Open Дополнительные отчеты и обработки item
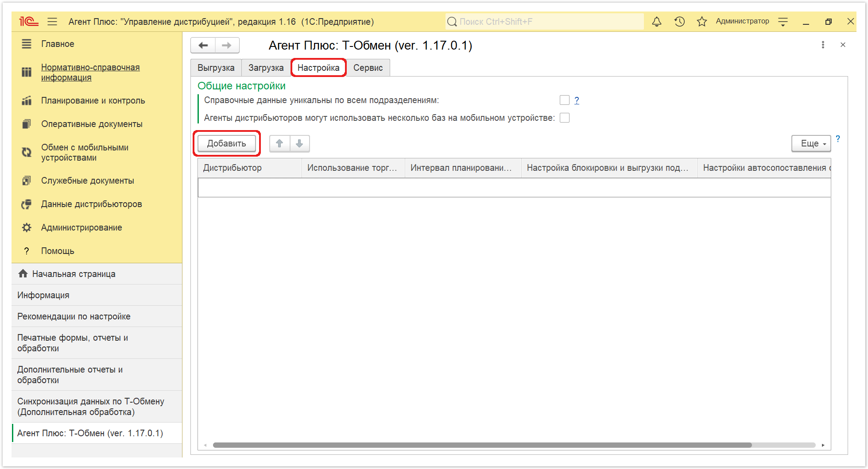 (97, 375)
